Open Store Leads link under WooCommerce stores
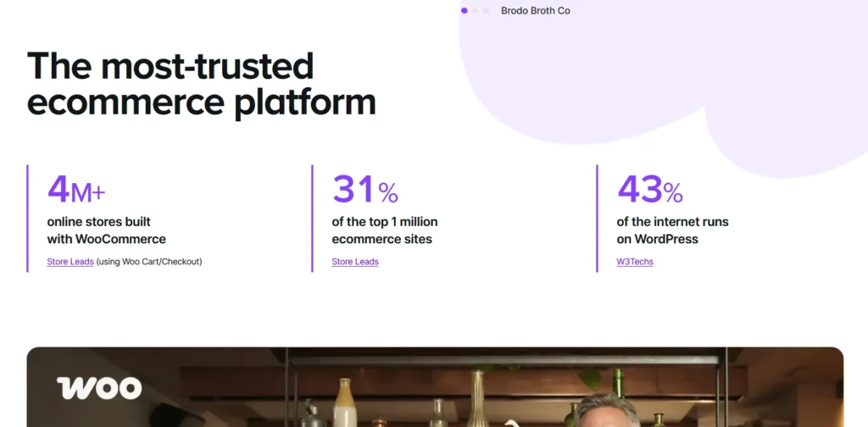 pos(70,262)
